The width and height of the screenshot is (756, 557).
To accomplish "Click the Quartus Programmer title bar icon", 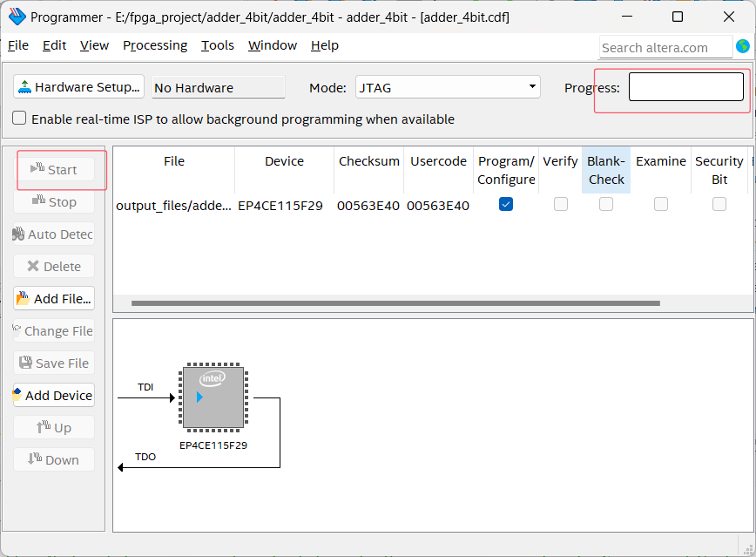I will (x=17, y=17).
